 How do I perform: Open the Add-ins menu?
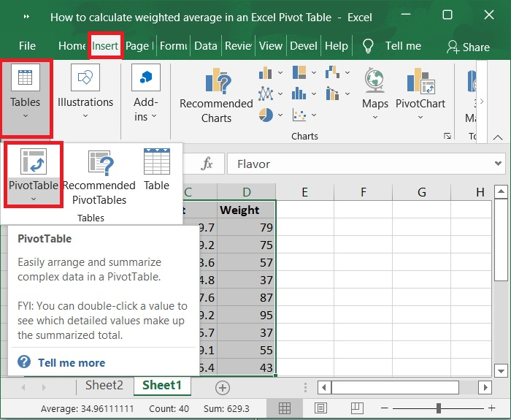click(x=146, y=93)
